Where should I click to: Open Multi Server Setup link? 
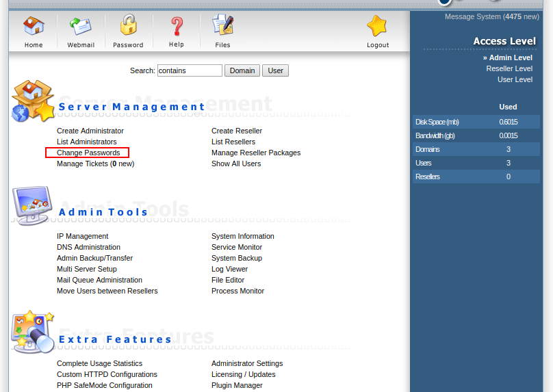(87, 269)
